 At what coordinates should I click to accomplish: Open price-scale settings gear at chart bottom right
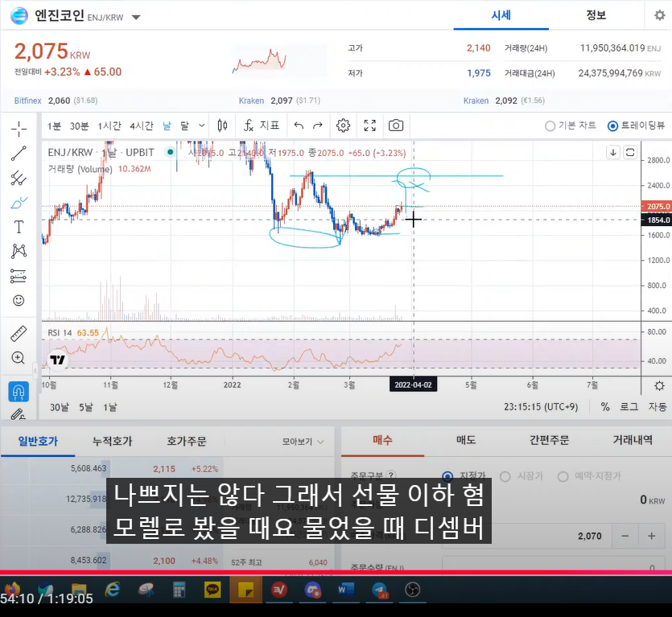[660, 385]
